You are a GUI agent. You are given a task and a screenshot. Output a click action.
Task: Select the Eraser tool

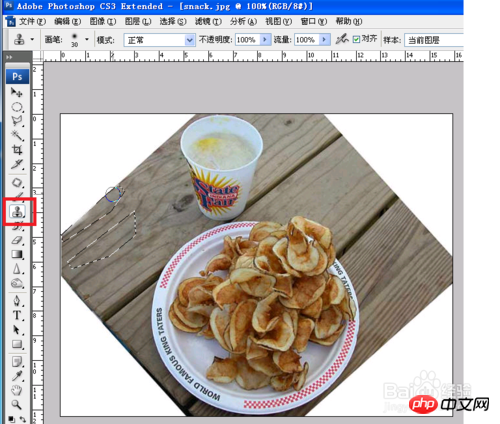tap(17, 240)
